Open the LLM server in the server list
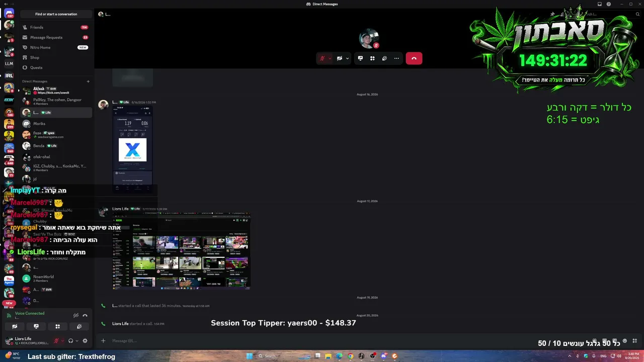Viewport: 644px width, 362px height. pyautogui.click(x=9, y=64)
